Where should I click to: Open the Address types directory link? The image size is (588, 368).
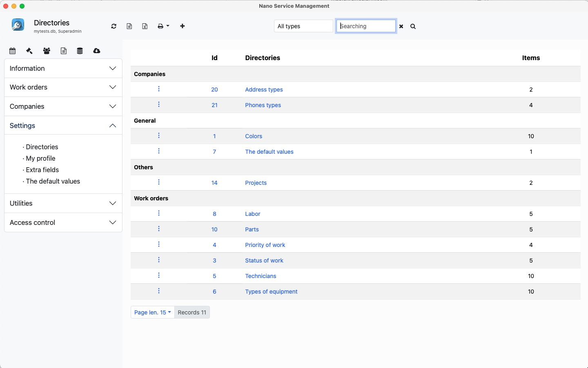click(x=264, y=90)
